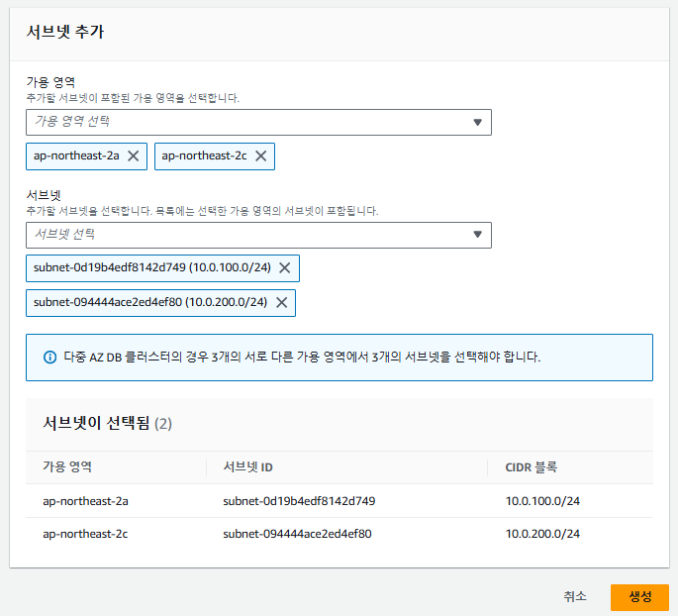Open the 가용 영역 선택 dropdown
678x616 pixels.
[x=258, y=123]
